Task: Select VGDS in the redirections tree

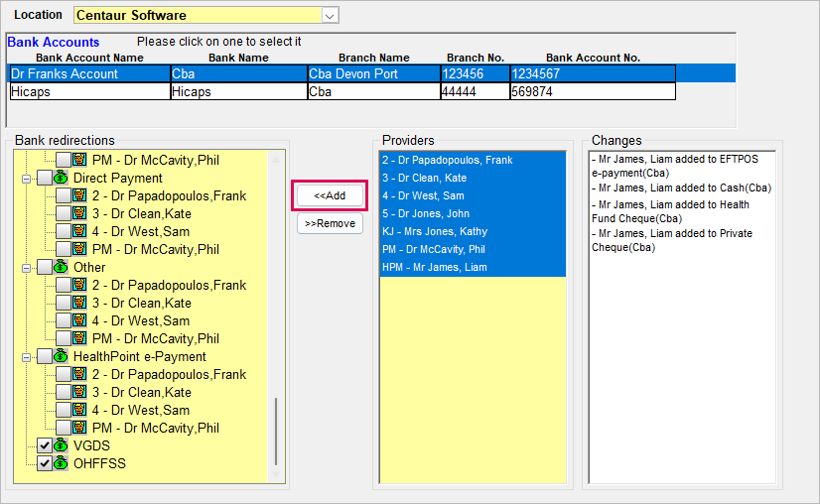Action: pos(91,446)
